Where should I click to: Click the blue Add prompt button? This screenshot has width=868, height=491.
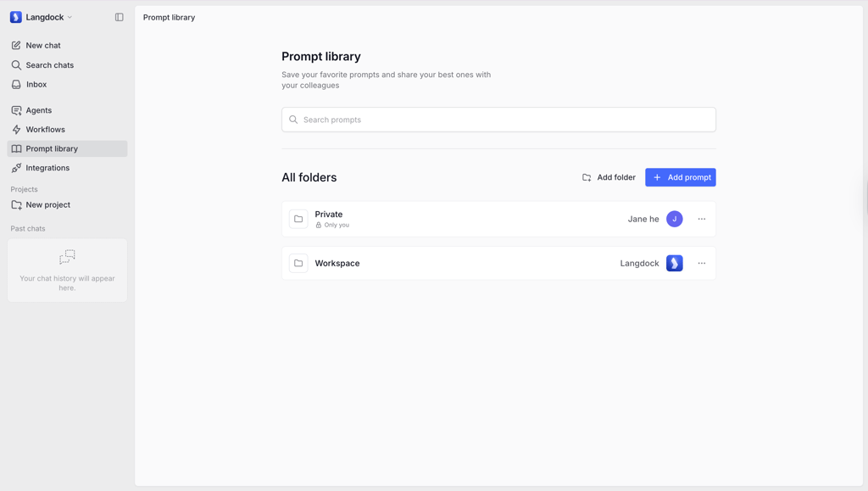[681, 177]
